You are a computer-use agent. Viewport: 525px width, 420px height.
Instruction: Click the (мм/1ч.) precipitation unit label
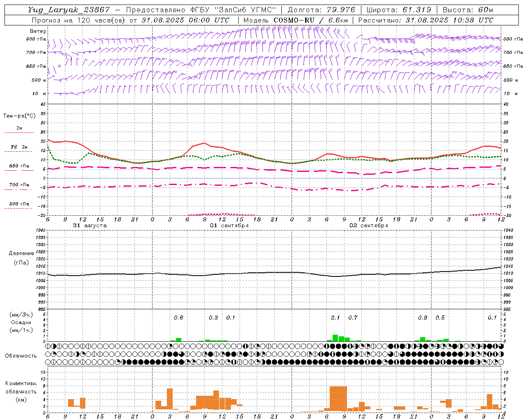click(x=21, y=330)
